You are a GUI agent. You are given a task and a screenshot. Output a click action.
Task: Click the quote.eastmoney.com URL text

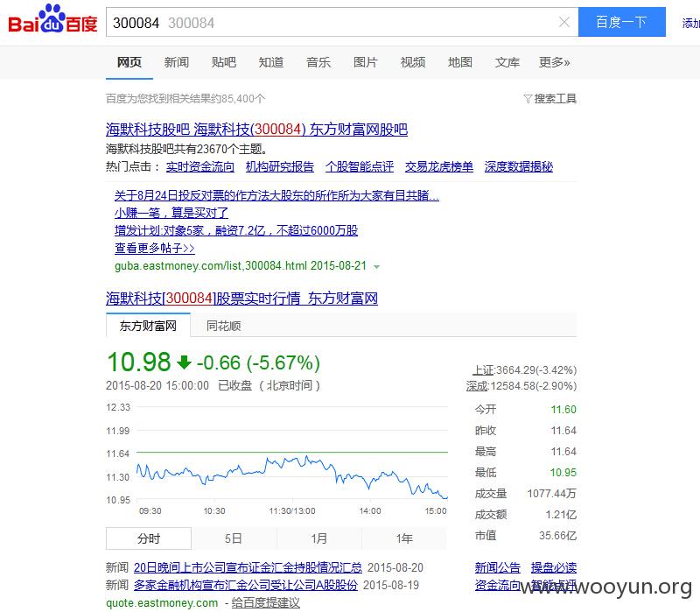coord(162,603)
